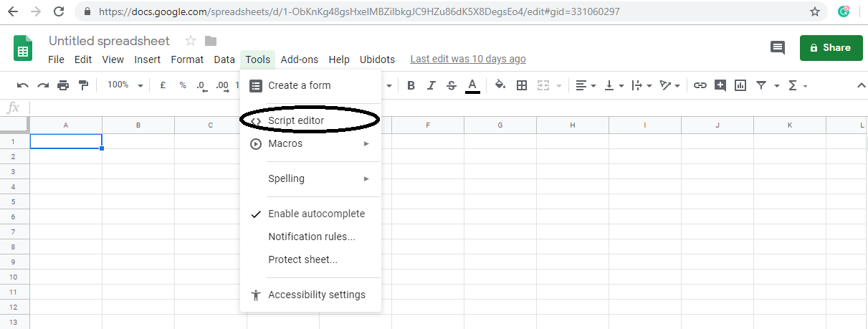This screenshot has height=329, width=868.
Task: Open the Data menu
Action: [x=224, y=59]
